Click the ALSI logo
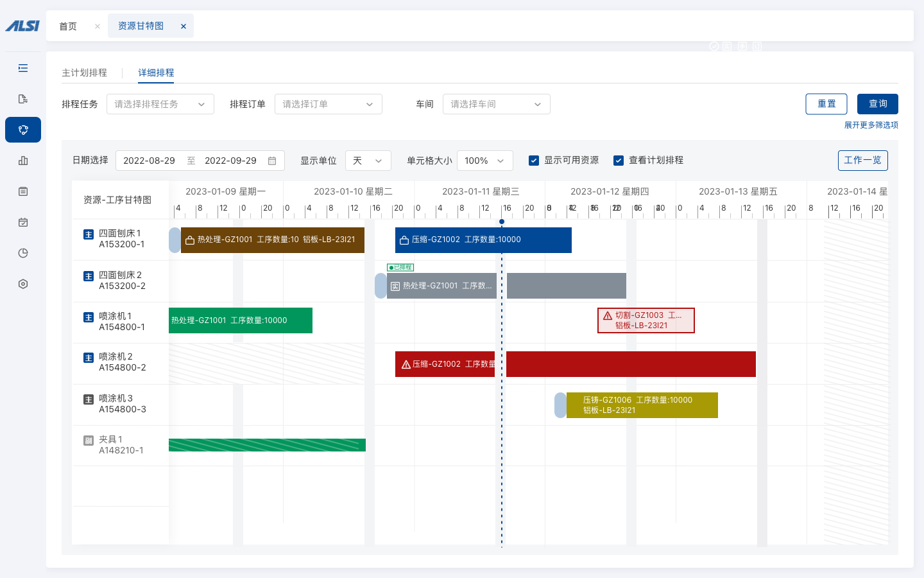This screenshot has height=578, width=924. click(x=22, y=26)
